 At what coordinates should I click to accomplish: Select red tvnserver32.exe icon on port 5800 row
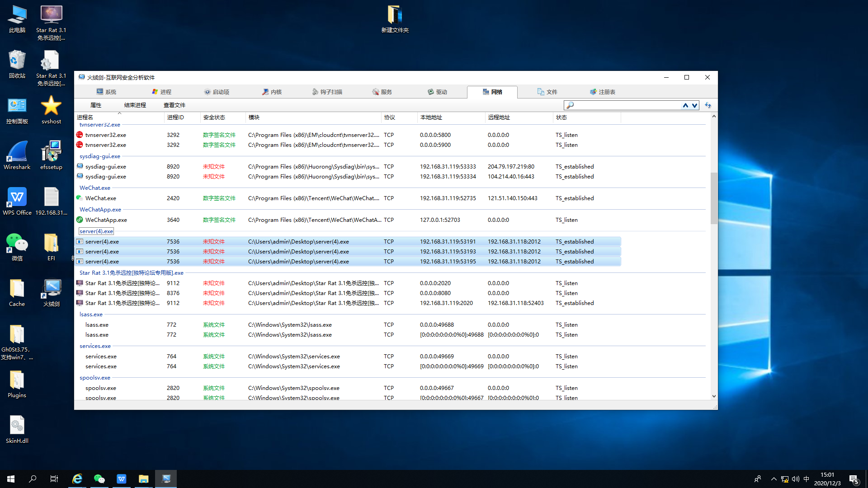tap(80, 135)
